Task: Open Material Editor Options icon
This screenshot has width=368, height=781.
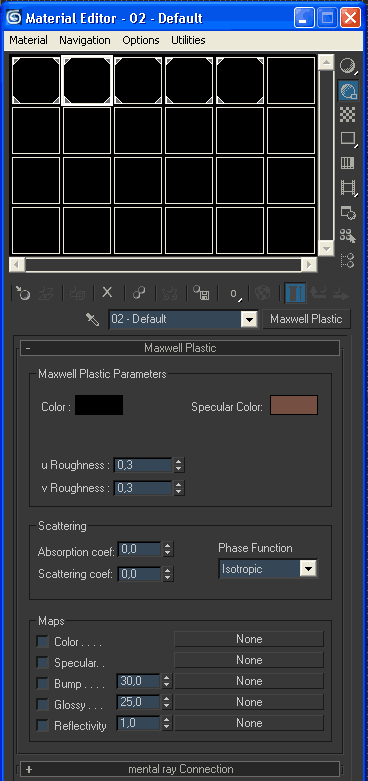Action: click(348, 212)
